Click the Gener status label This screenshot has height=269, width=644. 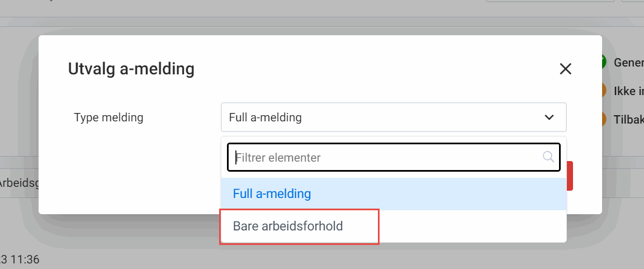point(628,62)
